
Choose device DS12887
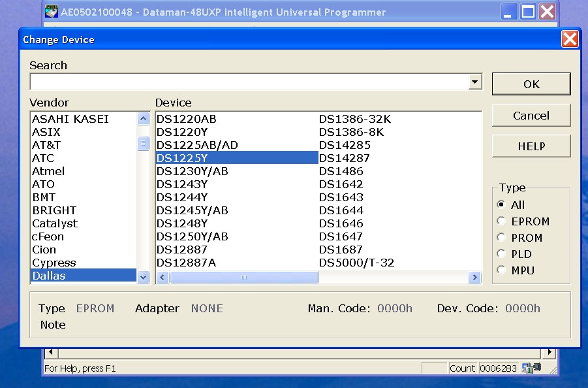pos(237,250)
